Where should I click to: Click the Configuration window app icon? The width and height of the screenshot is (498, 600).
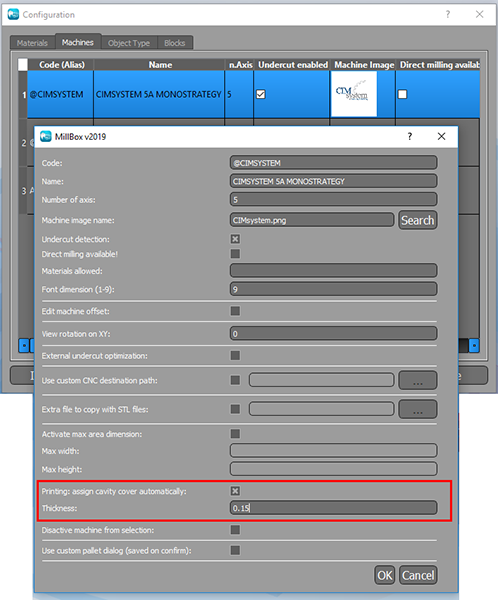(x=13, y=15)
